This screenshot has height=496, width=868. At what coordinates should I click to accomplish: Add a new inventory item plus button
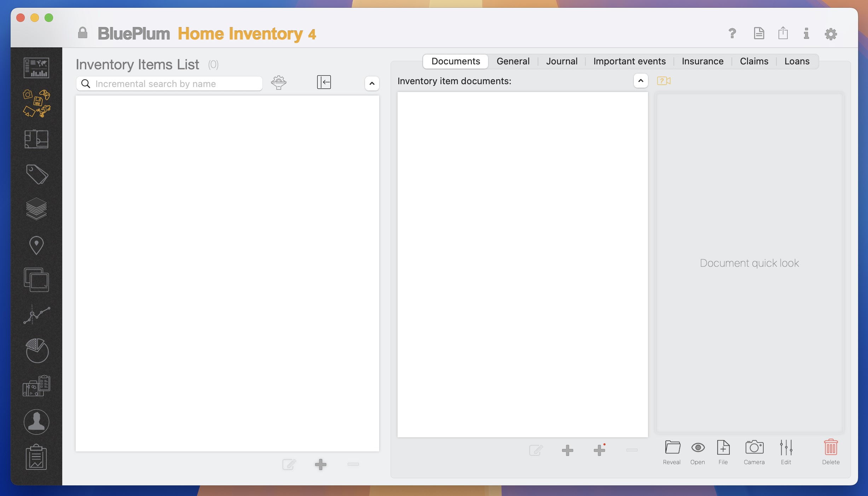click(321, 464)
